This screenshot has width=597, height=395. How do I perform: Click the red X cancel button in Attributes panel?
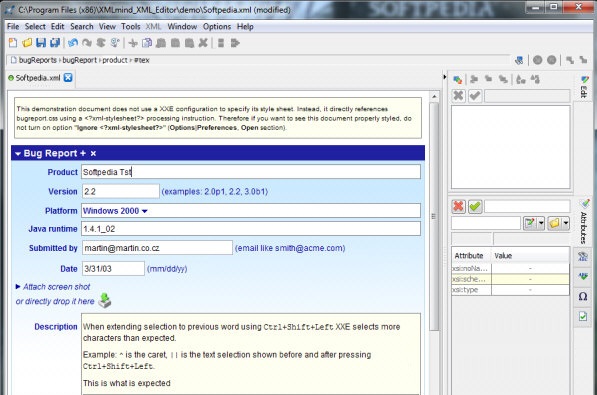pyautogui.click(x=458, y=207)
